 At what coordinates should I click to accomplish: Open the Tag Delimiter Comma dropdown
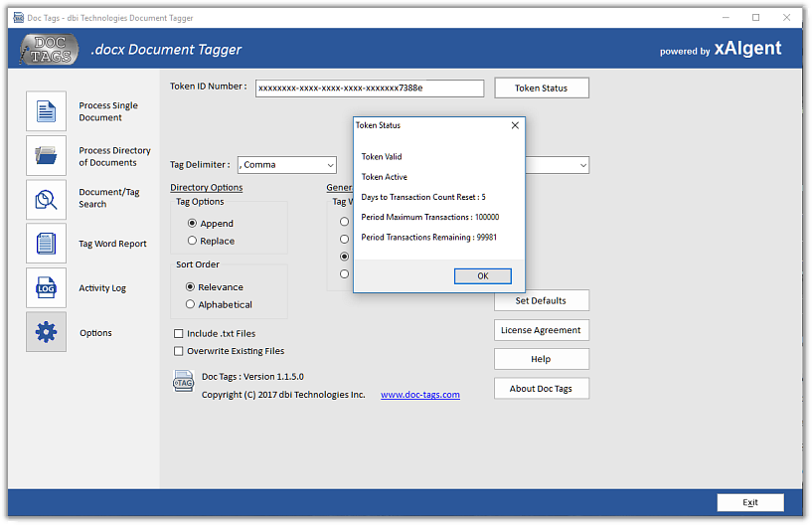click(287, 165)
